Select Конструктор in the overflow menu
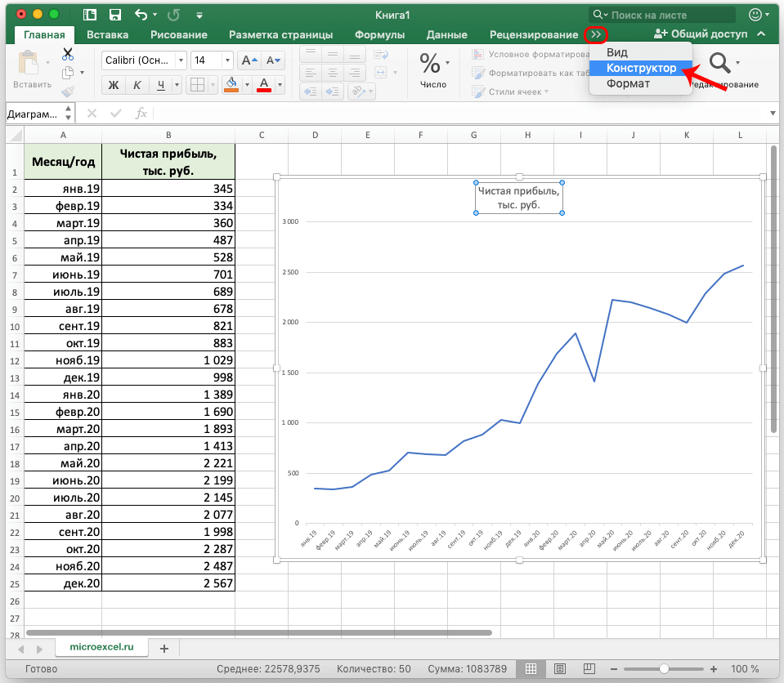 [x=641, y=68]
